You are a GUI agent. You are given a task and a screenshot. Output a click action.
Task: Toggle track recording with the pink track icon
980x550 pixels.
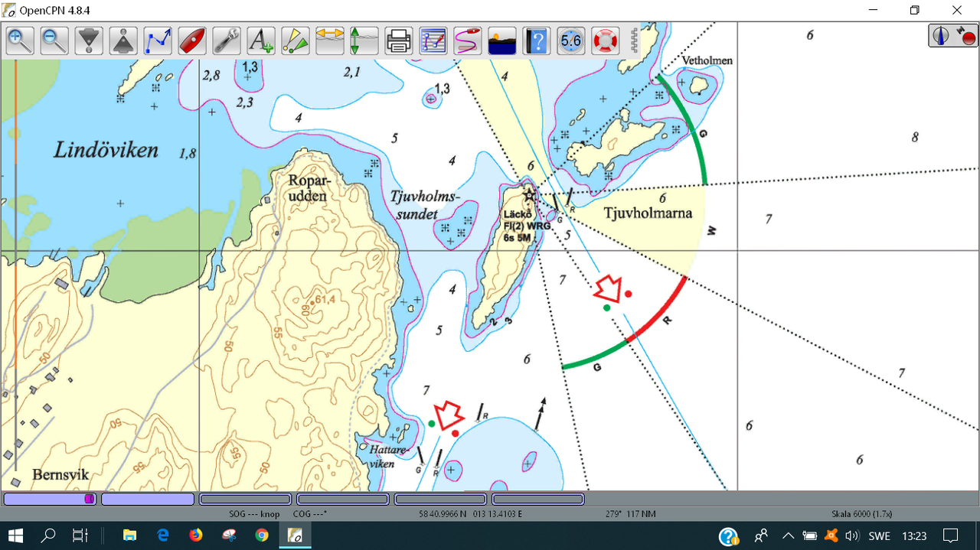[x=468, y=40]
